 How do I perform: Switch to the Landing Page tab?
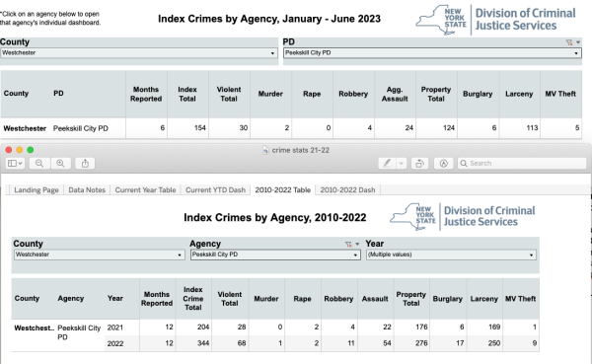pyautogui.click(x=37, y=190)
